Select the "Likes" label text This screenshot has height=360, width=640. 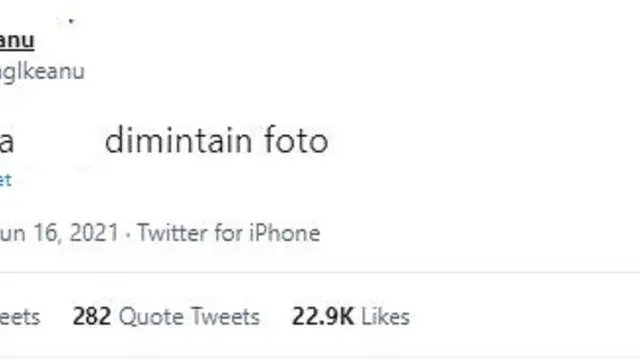385,317
